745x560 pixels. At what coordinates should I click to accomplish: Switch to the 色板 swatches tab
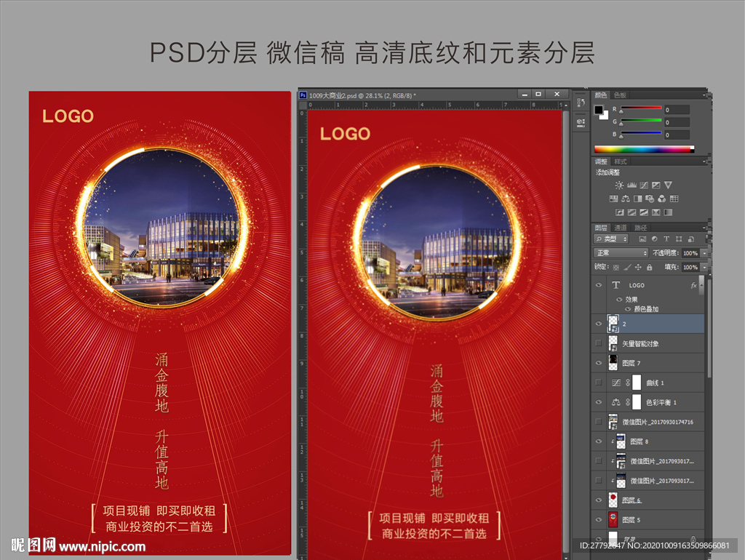pyautogui.click(x=620, y=95)
